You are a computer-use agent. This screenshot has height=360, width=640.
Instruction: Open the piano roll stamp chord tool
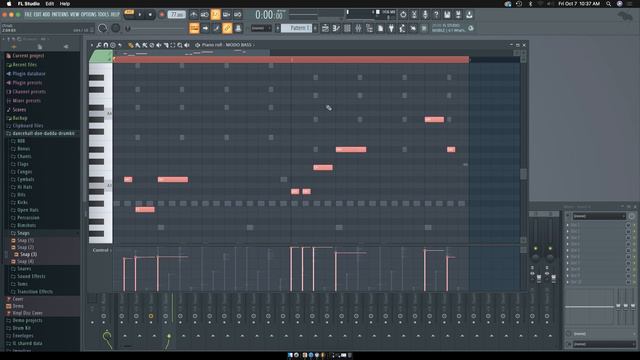pyautogui.click(x=113, y=45)
